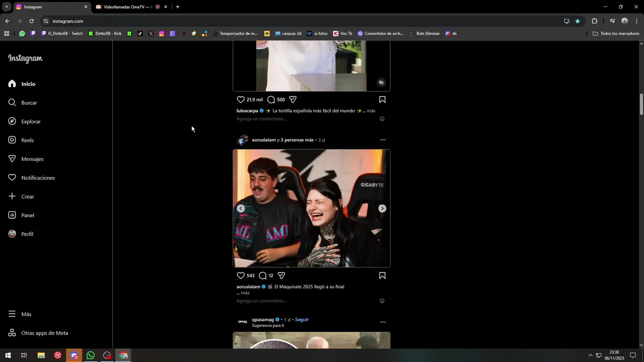644x362 pixels.
Task: Show next photo in aoruslatam carousel
Action: point(382,209)
